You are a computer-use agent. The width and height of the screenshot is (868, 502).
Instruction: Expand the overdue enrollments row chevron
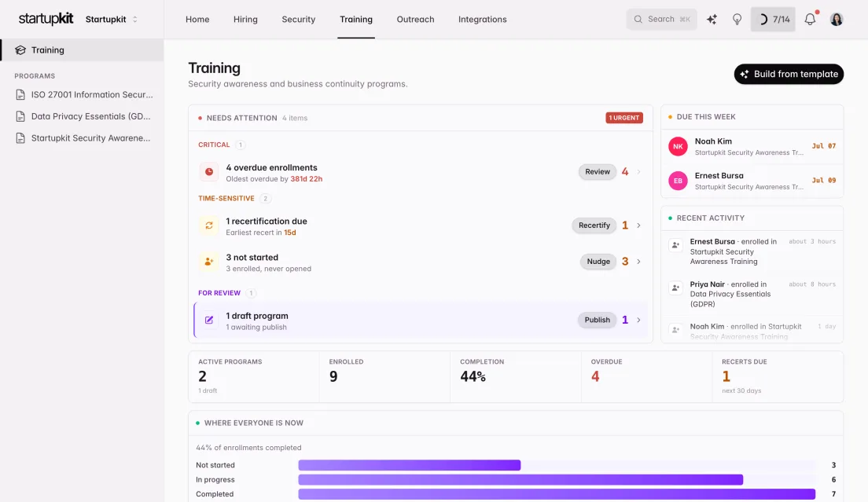[x=638, y=172]
